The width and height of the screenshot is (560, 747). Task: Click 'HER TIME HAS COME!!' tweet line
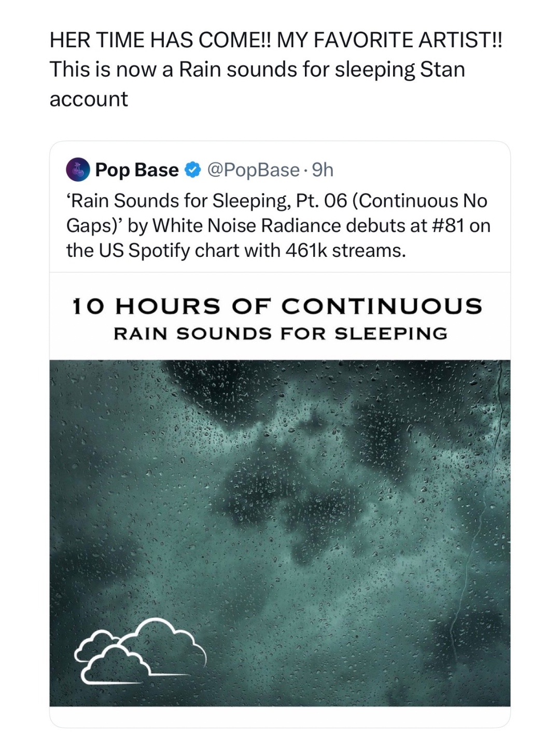point(161,40)
